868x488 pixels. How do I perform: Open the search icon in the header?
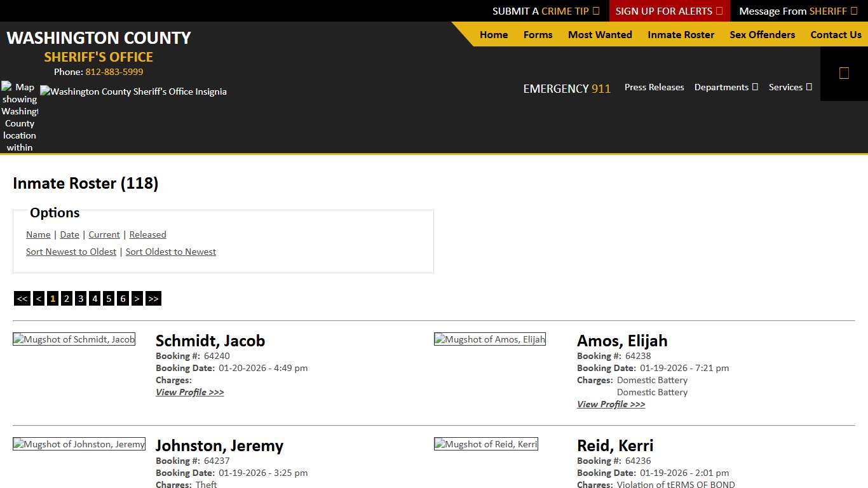click(x=844, y=73)
